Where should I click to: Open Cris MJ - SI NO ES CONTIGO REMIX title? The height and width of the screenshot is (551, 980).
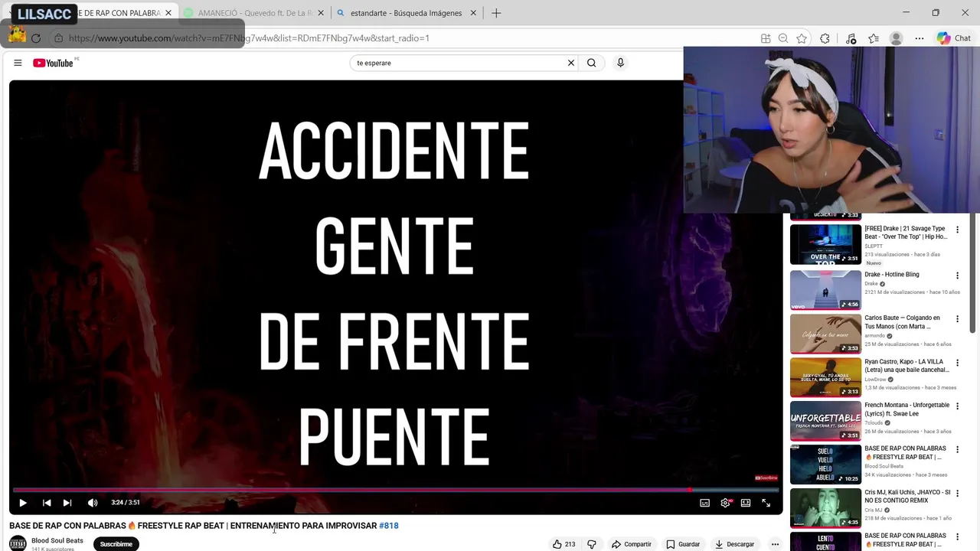906,497
